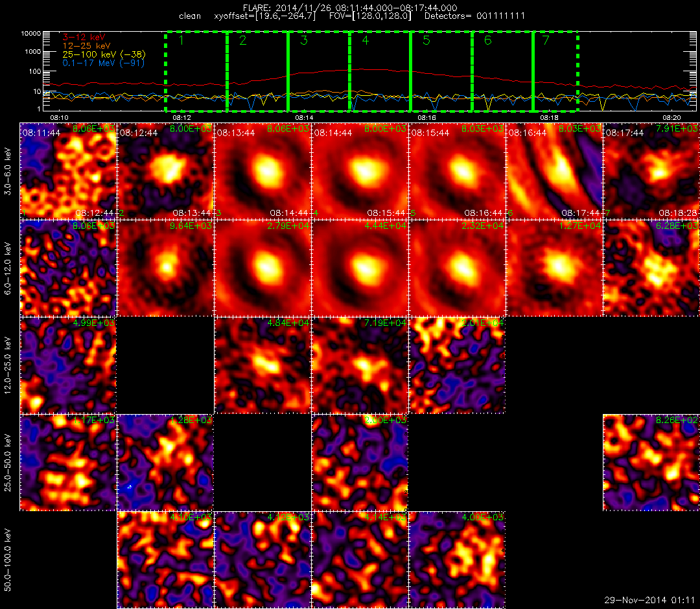Viewport: 700px width, 609px height.
Task: Click interval number 7 in the lightcurve
Action: [546, 40]
